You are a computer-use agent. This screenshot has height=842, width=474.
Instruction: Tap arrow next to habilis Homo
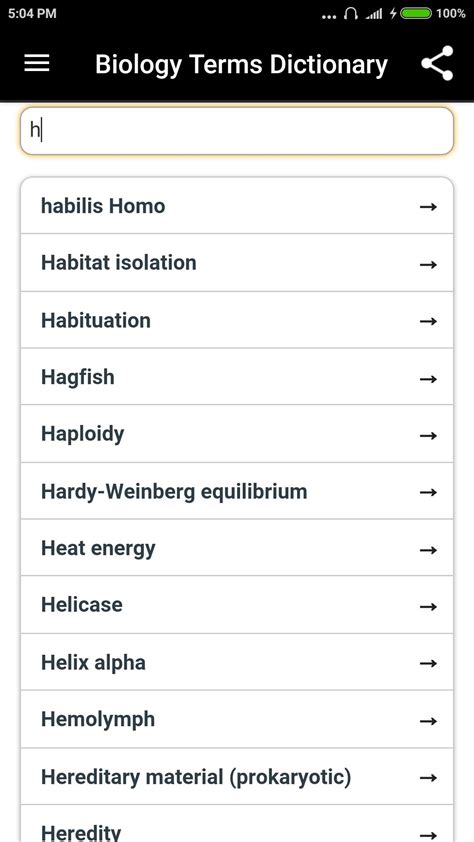coord(428,207)
